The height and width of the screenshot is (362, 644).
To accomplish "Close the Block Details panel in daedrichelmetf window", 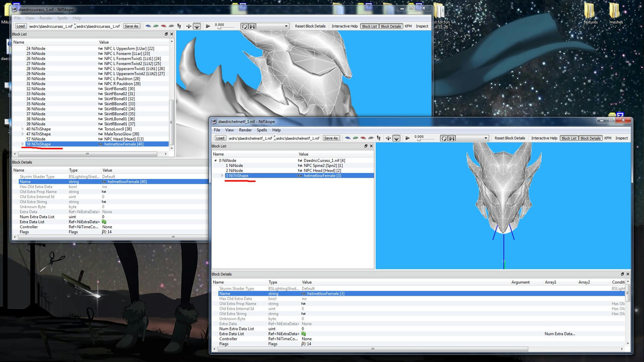I will point(627,274).
